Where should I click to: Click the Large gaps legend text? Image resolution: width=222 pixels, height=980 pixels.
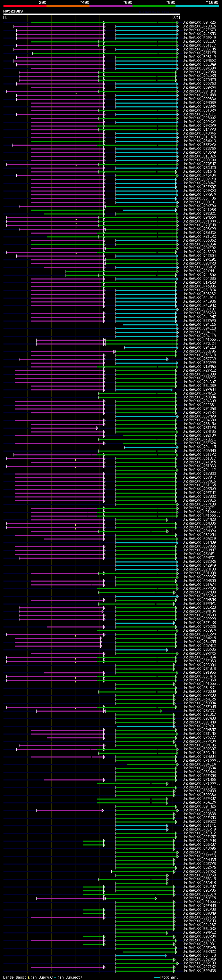tap(43, 977)
